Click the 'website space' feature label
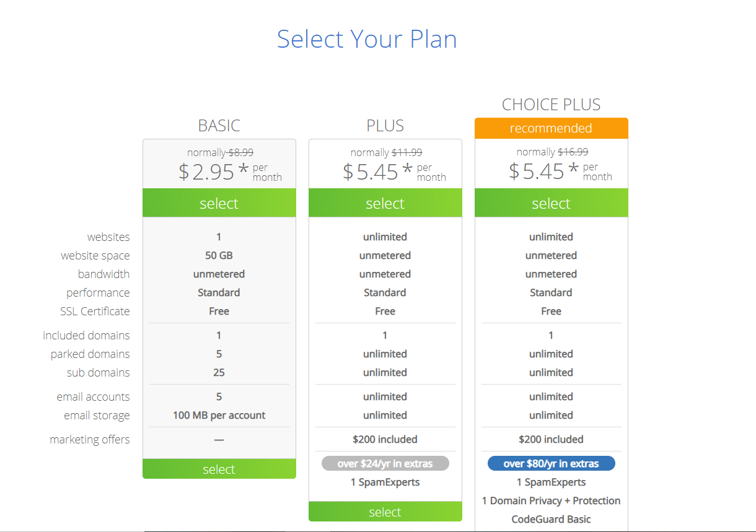 pos(95,255)
